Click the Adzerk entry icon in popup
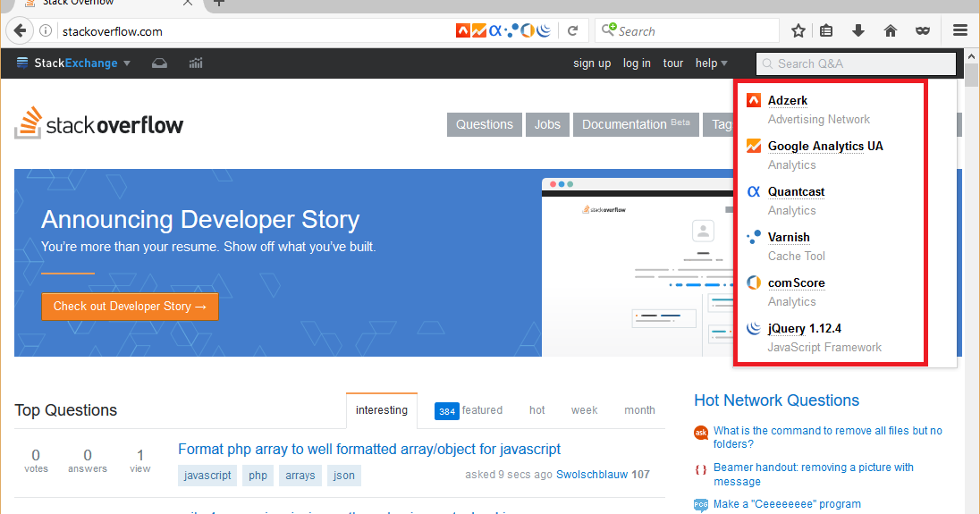The image size is (980, 514). [754, 100]
